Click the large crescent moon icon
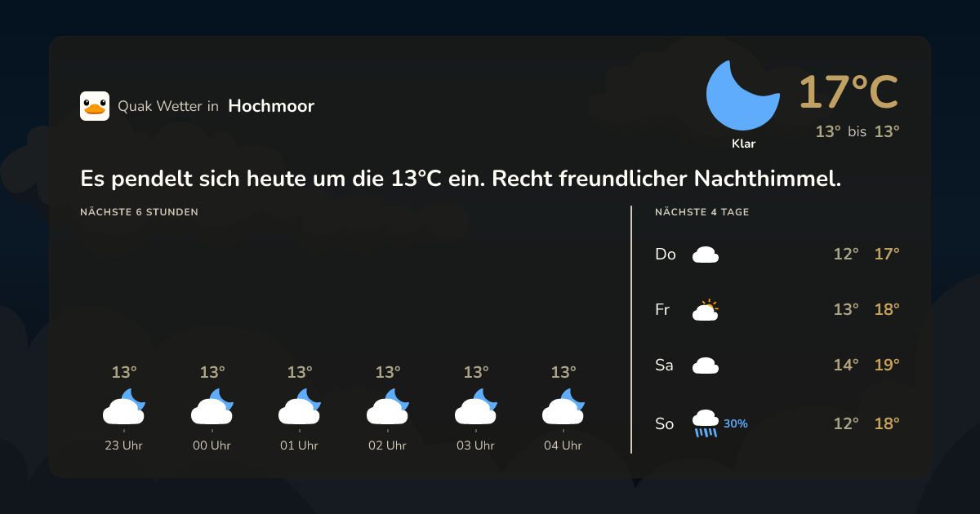The image size is (980, 514). coord(742,95)
